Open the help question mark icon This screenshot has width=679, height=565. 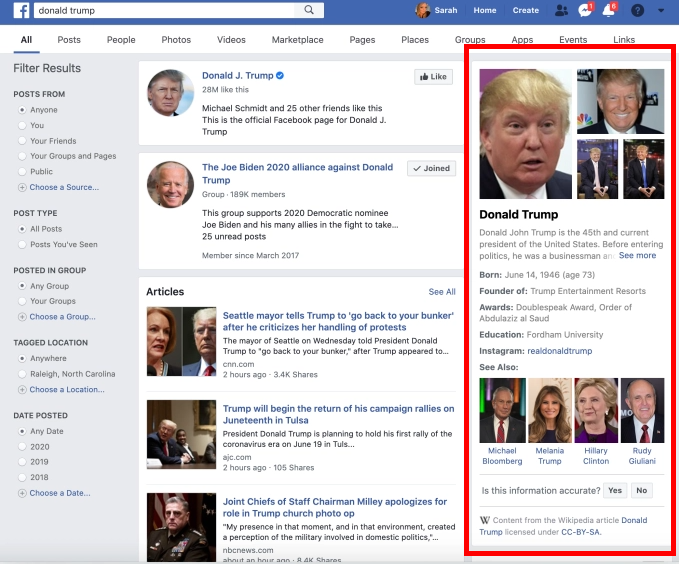tap(637, 10)
